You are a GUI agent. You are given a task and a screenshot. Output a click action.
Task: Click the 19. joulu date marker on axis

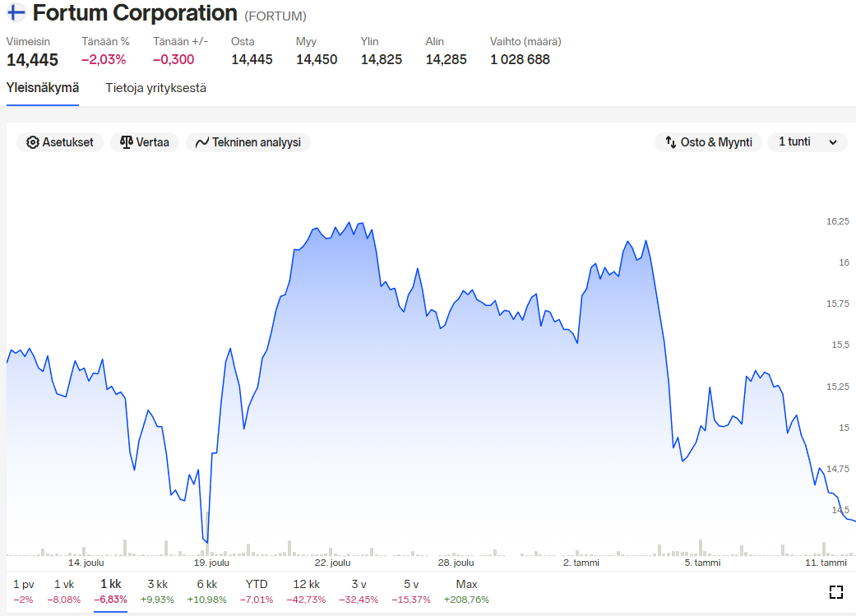pos(211,563)
